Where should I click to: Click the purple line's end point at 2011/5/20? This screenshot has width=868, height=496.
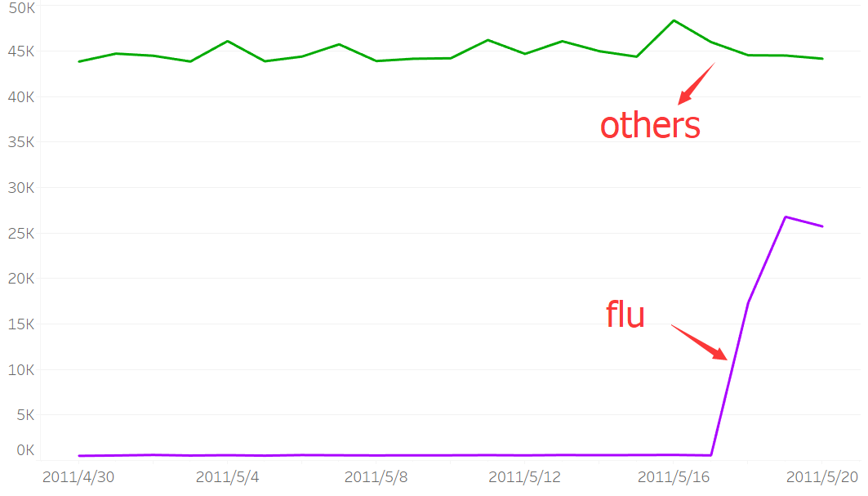pyautogui.click(x=822, y=226)
